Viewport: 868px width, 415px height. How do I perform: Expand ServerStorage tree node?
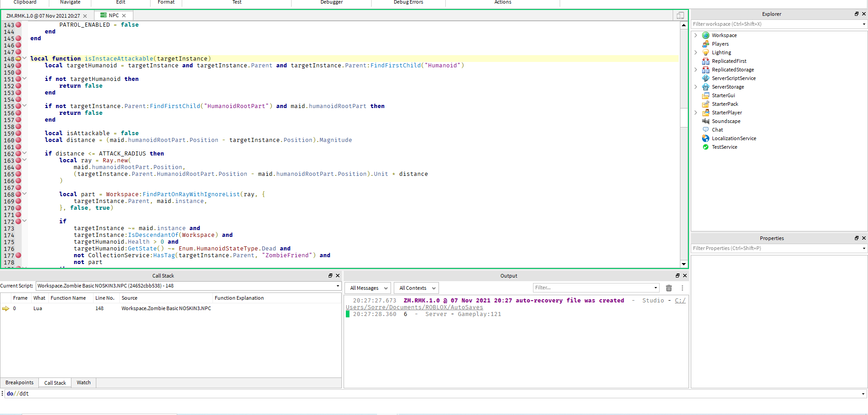tap(696, 87)
